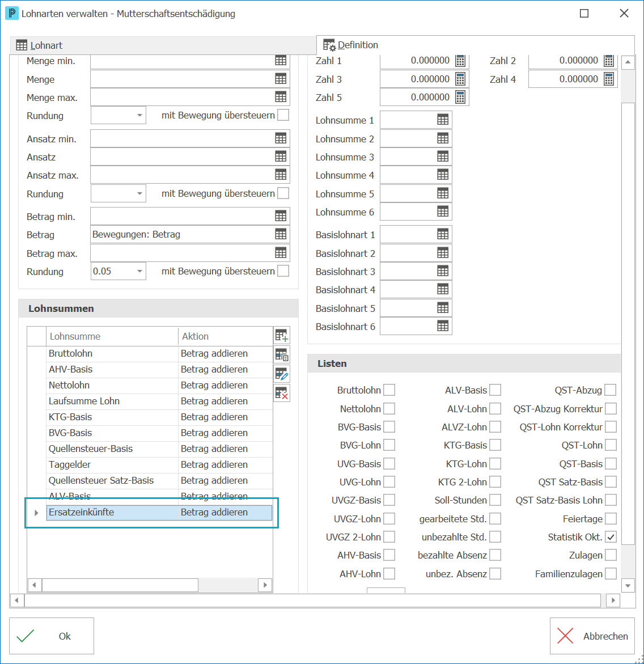The height and width of the screenshot is (664, 644).
Task: Open the Rundung dropdown below Menge max.
Action: pyautogui.click(x=118, y=116)
